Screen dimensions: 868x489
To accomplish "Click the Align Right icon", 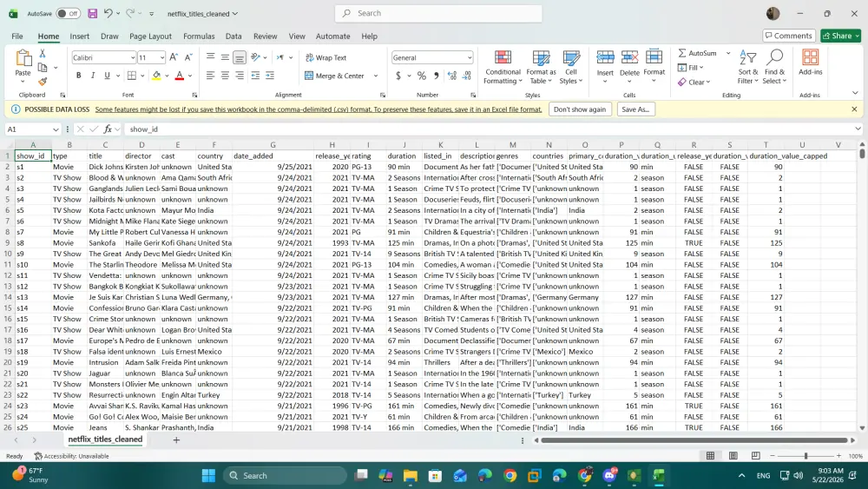I will 240,76.
